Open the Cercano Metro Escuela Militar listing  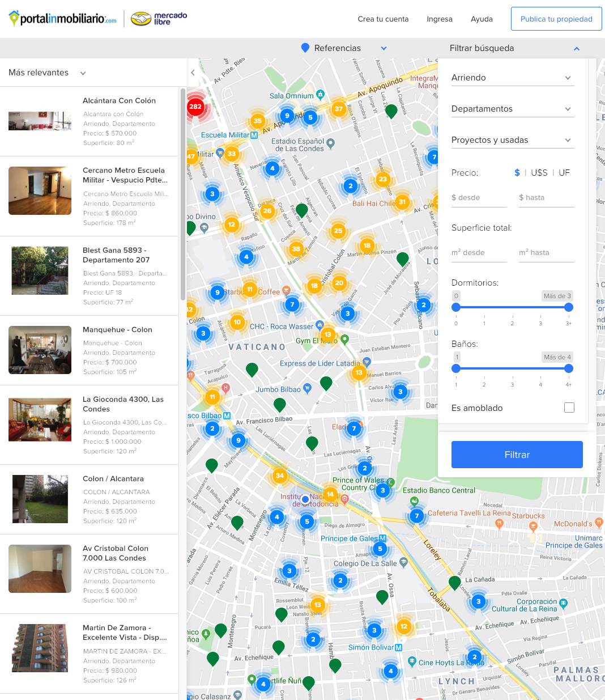(x=90, y=196)
